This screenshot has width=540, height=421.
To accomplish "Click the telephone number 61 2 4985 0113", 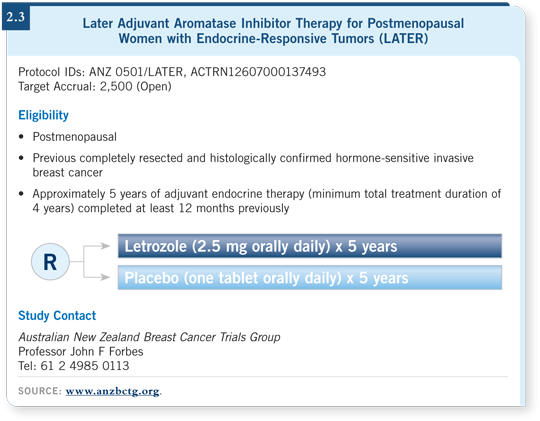I will [x=85, y=366].
